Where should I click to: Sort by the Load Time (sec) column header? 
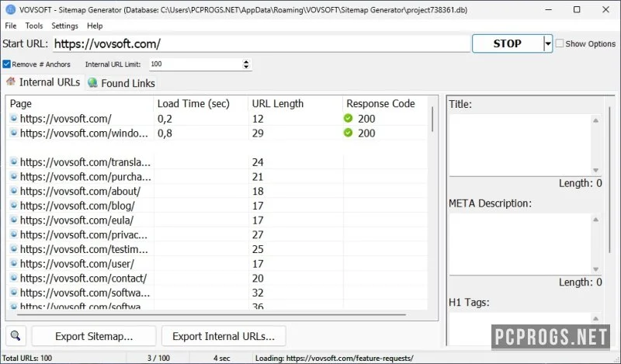click(x=201, y=104)
